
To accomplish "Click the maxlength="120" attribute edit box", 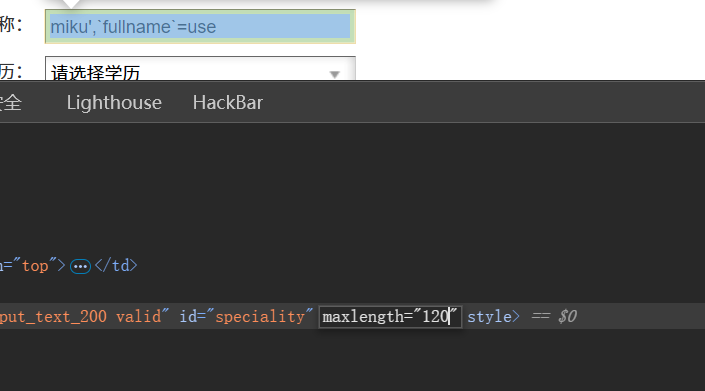I will (x=390, y=316).
